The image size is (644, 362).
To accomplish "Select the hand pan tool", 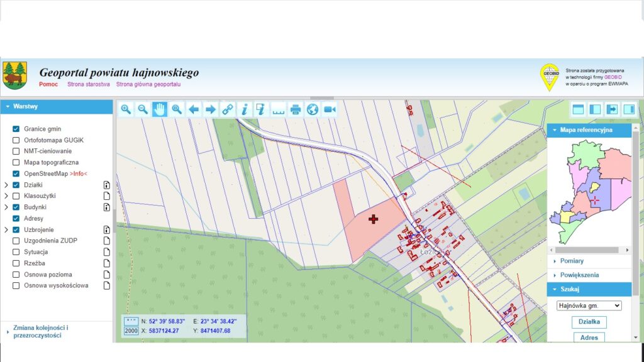I will [x=160, y=109].
